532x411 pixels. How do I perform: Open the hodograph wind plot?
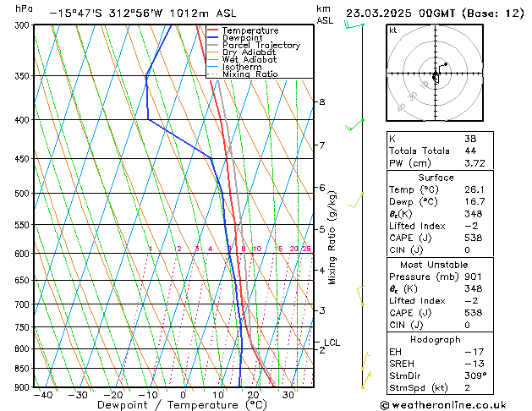[435, 73]
